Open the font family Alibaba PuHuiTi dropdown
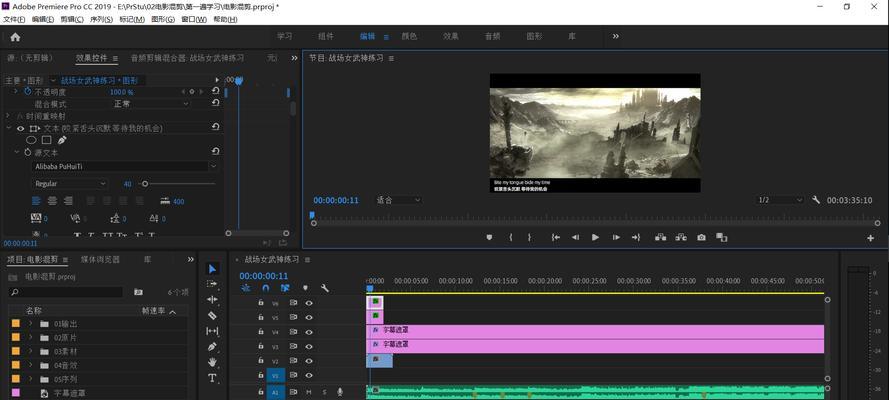Viewport: 889px width, 400px height. pos(126,167)
